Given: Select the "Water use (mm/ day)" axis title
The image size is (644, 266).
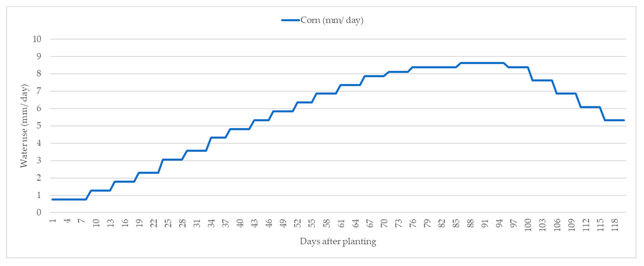Looking at the screenshot, I should 24,126.
